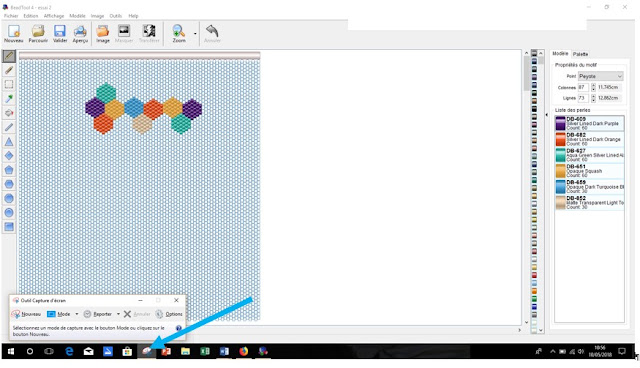
Task: Click the Nouveau toolbar icon in BeadTool
Action: point(13,33)
